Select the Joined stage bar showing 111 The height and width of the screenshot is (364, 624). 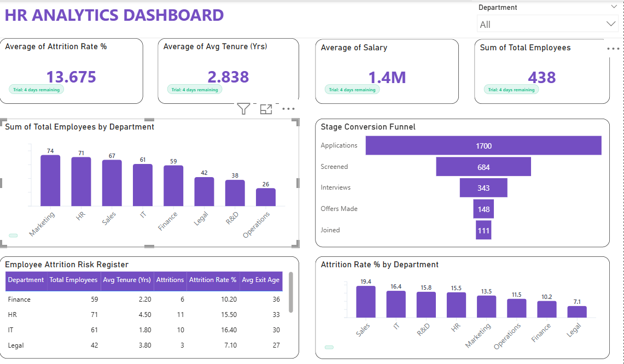click(x=483, y=231)
